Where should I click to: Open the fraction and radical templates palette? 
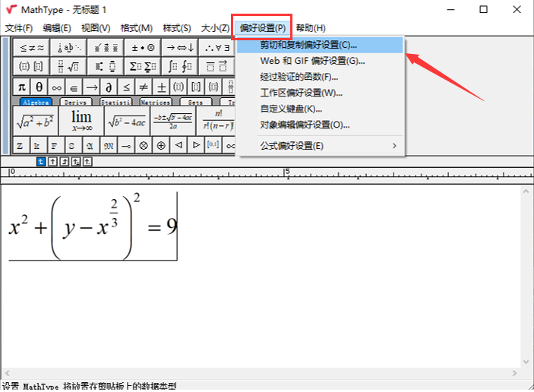(68, 66)
